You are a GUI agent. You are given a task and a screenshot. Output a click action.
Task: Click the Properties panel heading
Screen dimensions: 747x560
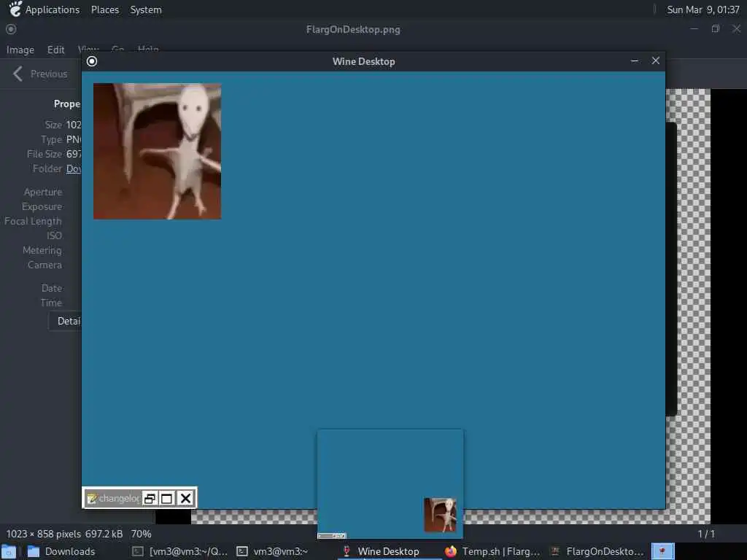(66, 104)
